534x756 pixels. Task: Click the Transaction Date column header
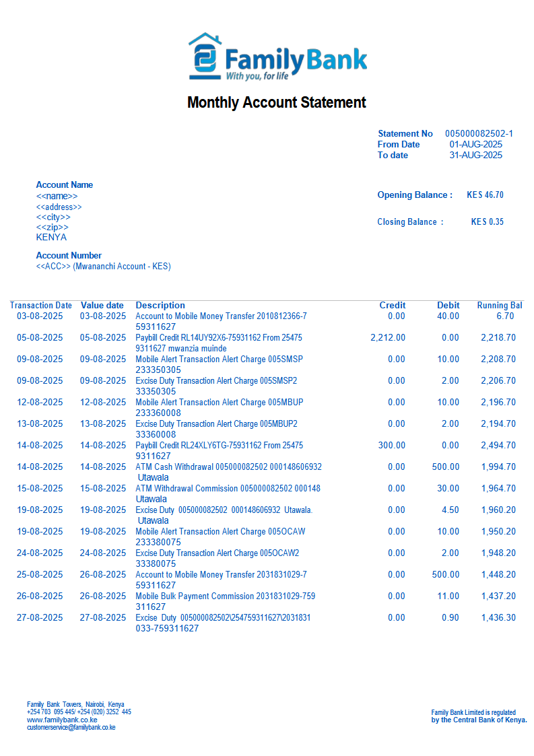pos(40,305)
